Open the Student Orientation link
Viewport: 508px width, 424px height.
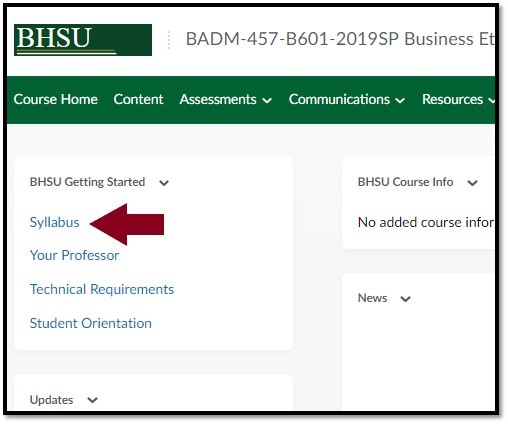[91, 323]
